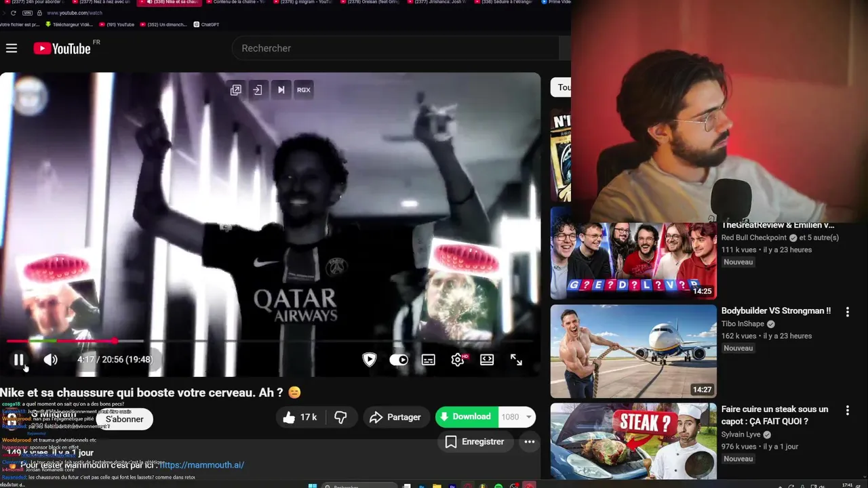The image size is (868, 488).
Task: Switch to the g milgram browser tab
Action: point(303,3)
